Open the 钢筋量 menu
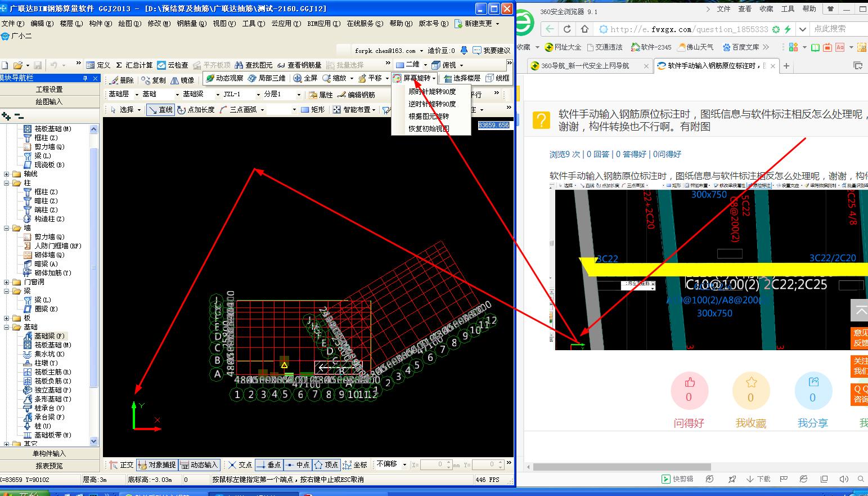868x496 pixels. pyautogui.click(x=191, y=24)
